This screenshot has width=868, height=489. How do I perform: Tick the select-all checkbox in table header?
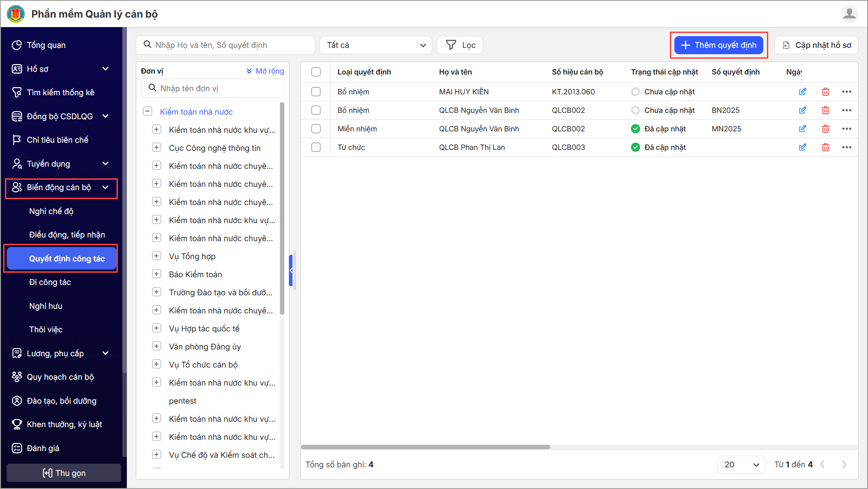click(x=316, y=72)
